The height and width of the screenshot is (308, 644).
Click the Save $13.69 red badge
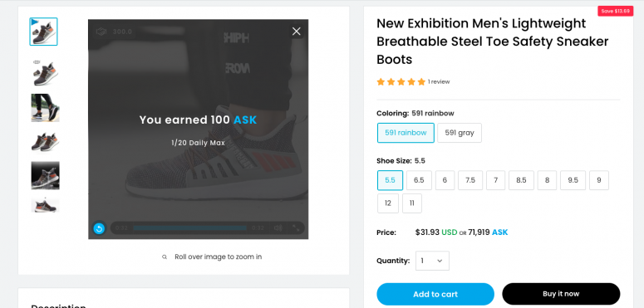pos(615,11)
